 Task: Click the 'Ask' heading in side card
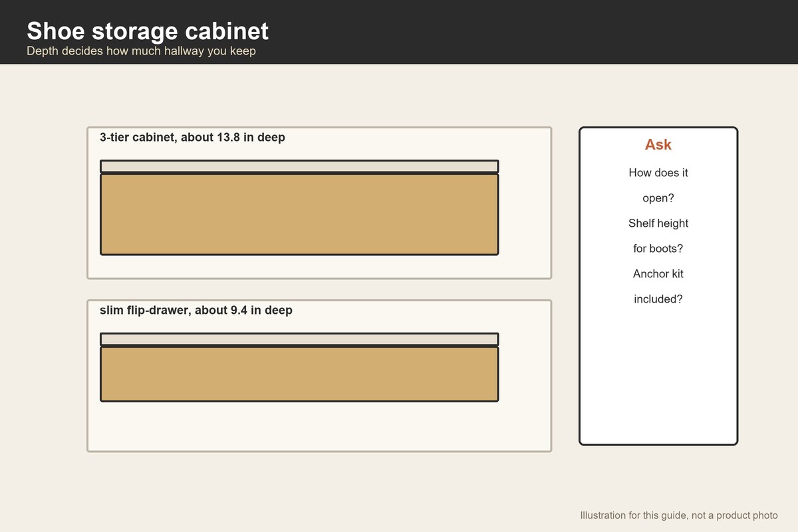(658, 145)
